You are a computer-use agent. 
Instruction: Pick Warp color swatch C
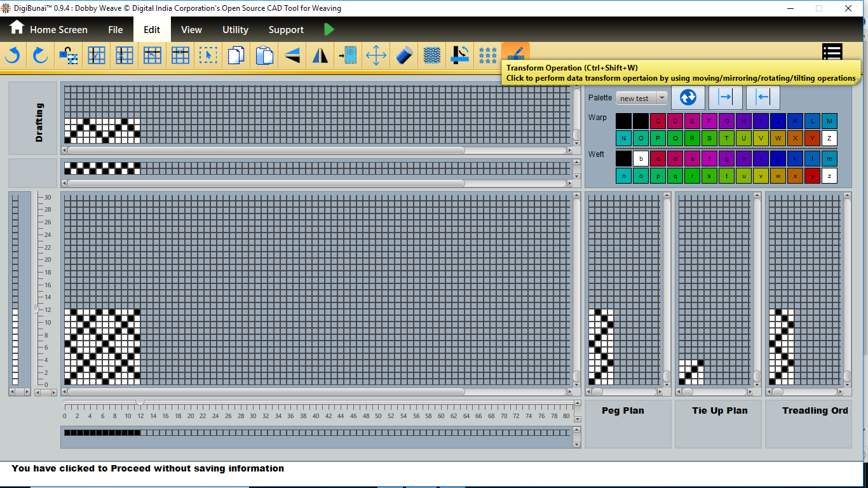click(658, 121)
